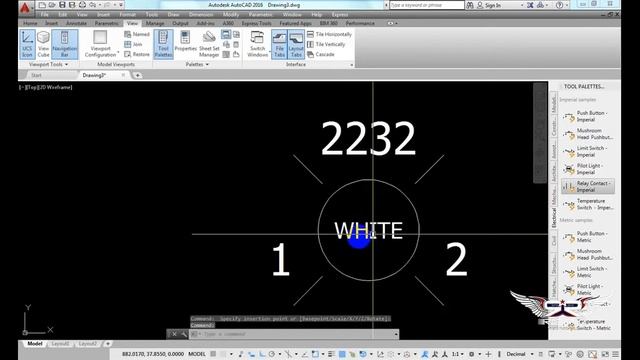
Task: Click the navigation bar in drawing area
Action: 540,133
